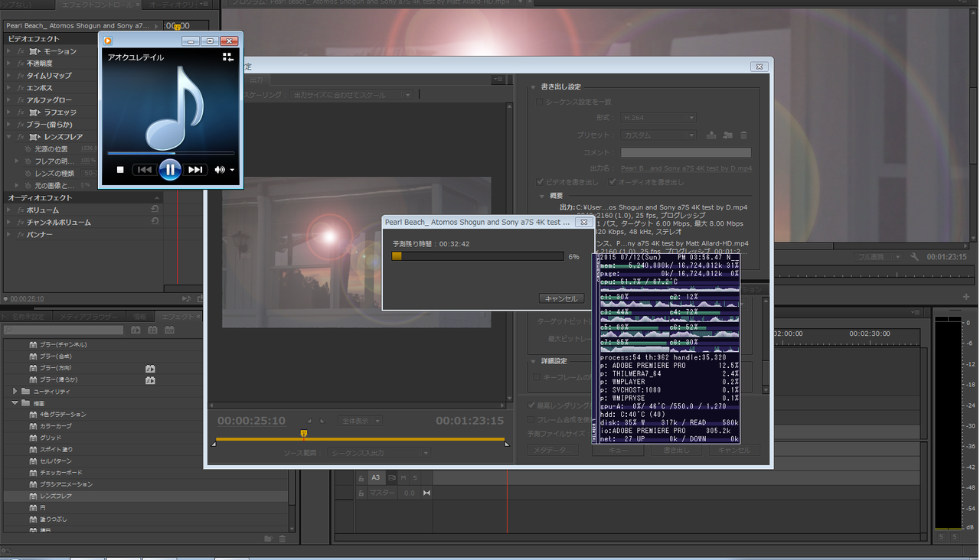Open the 形式 H.264 dropdown
980x560 pixels.
click(x=658, y=118)
